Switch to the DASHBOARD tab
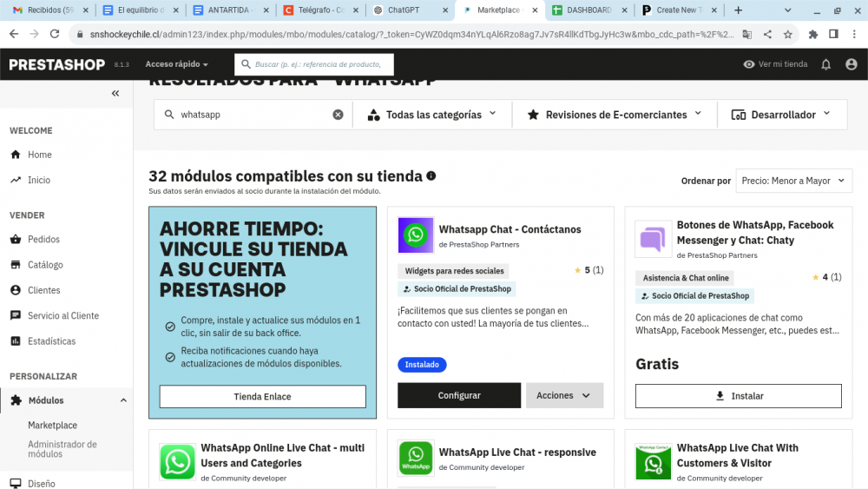Screen dimensions: 868x489 [590, 10]
